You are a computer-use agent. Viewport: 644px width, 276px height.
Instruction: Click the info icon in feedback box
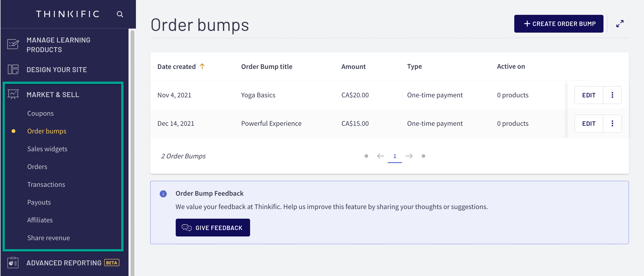(163, 193)
